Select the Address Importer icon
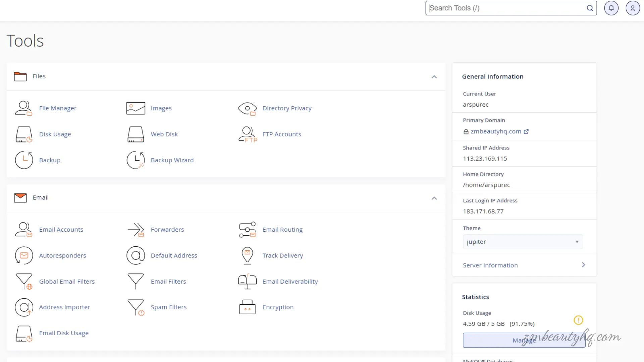The image size is (644, 362). [24, 307]
